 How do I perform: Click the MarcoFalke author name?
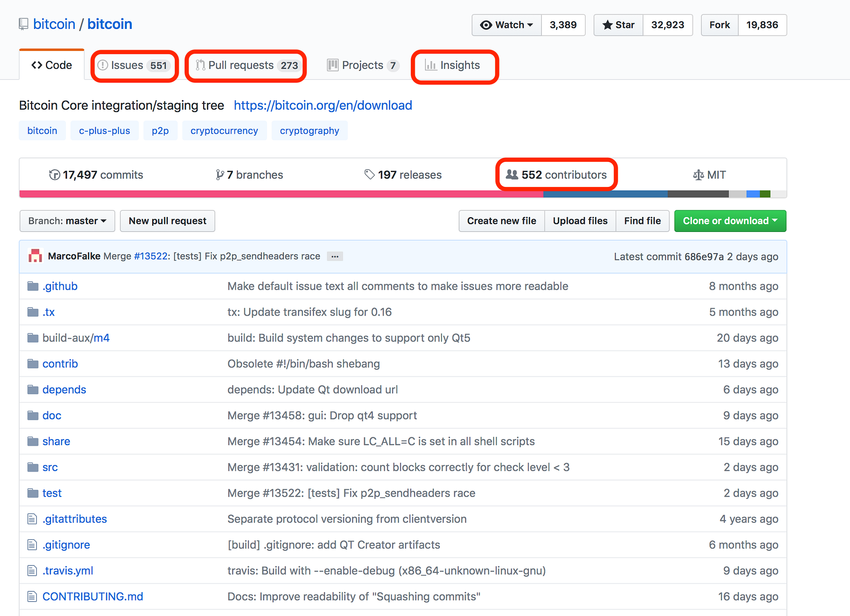pyautogui.click(x=74, y=257)
